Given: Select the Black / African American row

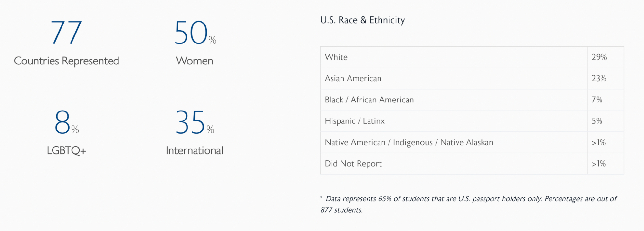Looking at the screenshot, I should tap(472, 100).
